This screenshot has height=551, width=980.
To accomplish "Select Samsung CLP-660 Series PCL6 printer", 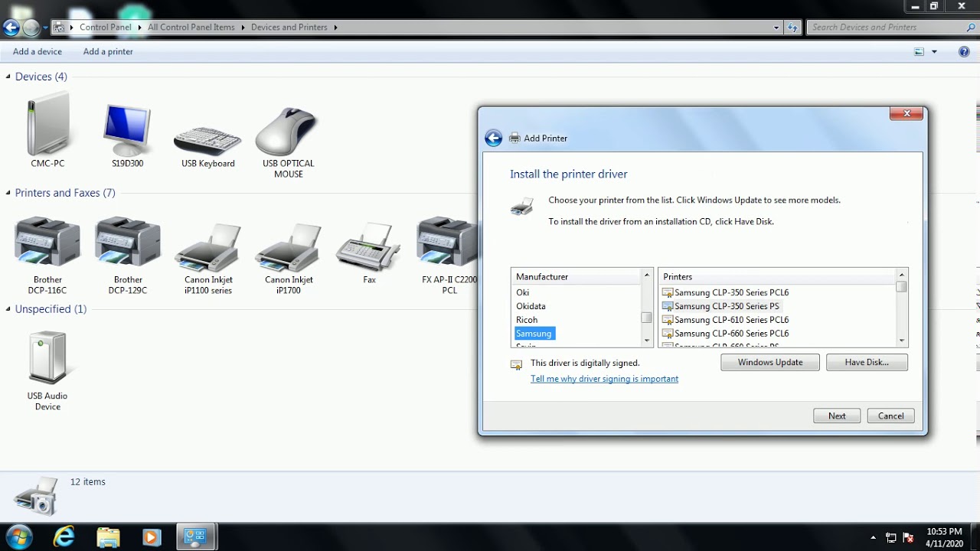I will click(x=725, y=334).
